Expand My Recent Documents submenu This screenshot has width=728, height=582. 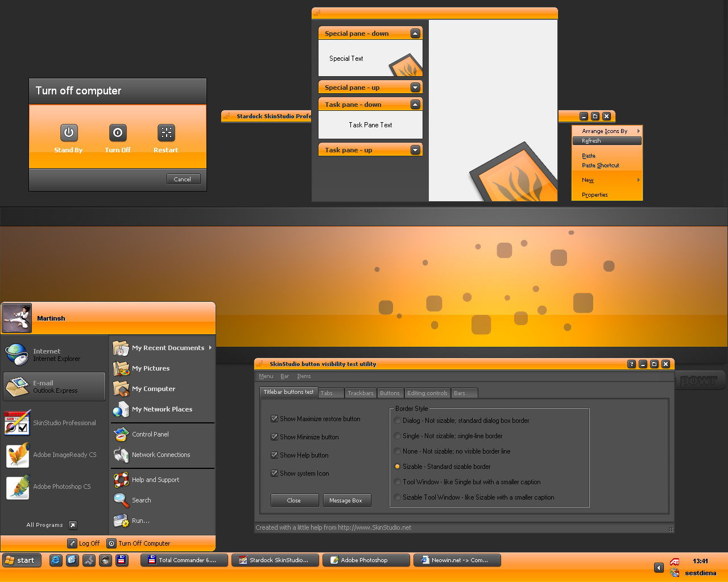point(210,348)
